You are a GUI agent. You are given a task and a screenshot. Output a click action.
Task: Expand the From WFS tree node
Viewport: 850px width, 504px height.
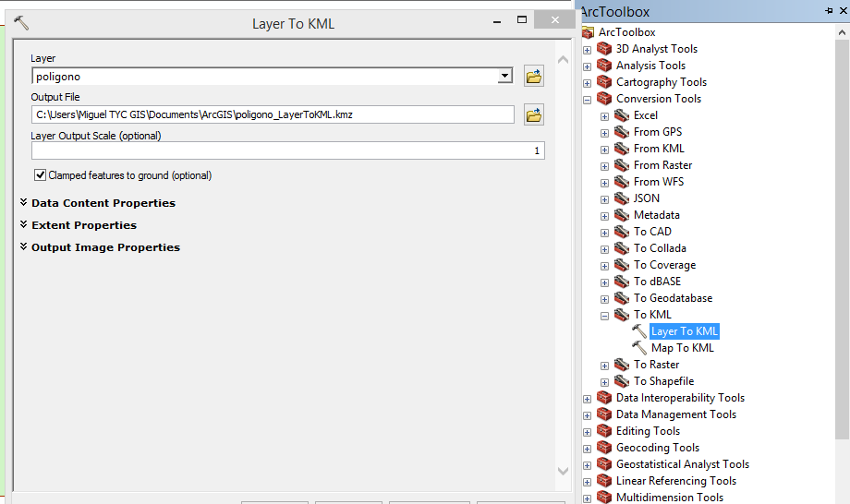pos(604,183)
